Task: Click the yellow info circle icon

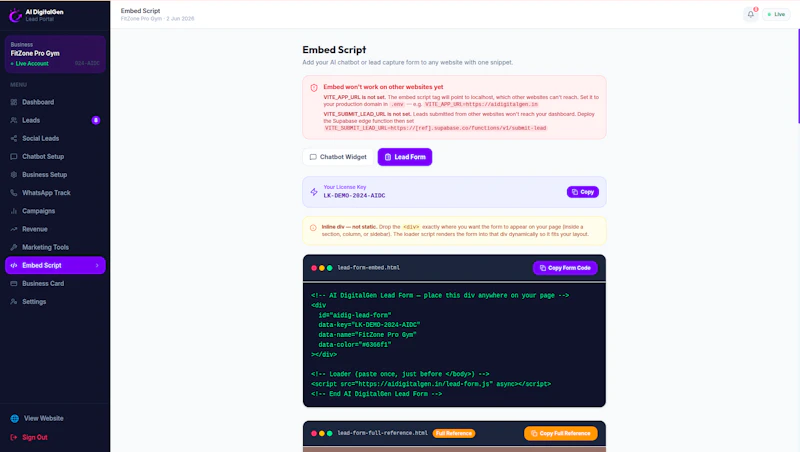Action: click(x=313, y=228)
